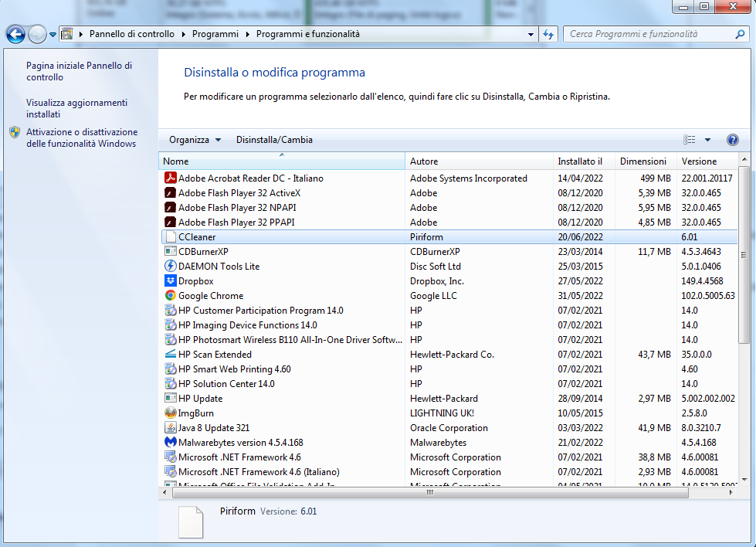Click the DAEMON Tools Lite lightning icon

[170, 267]
